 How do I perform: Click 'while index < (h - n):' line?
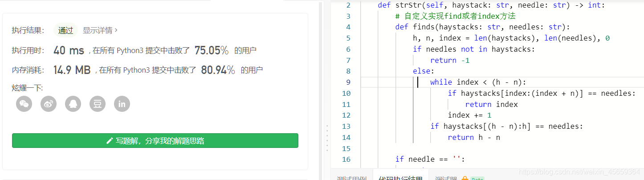pos(478,82)
